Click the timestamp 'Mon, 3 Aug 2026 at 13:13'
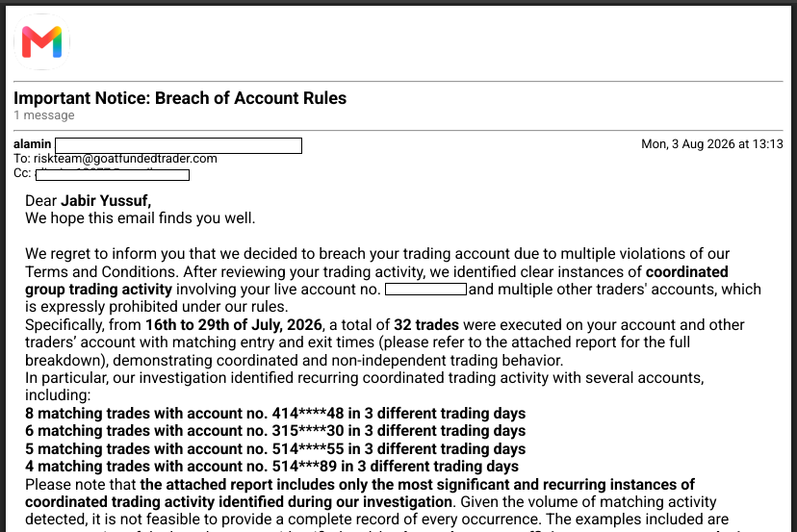The image size is (797, 532). (711, 144)
